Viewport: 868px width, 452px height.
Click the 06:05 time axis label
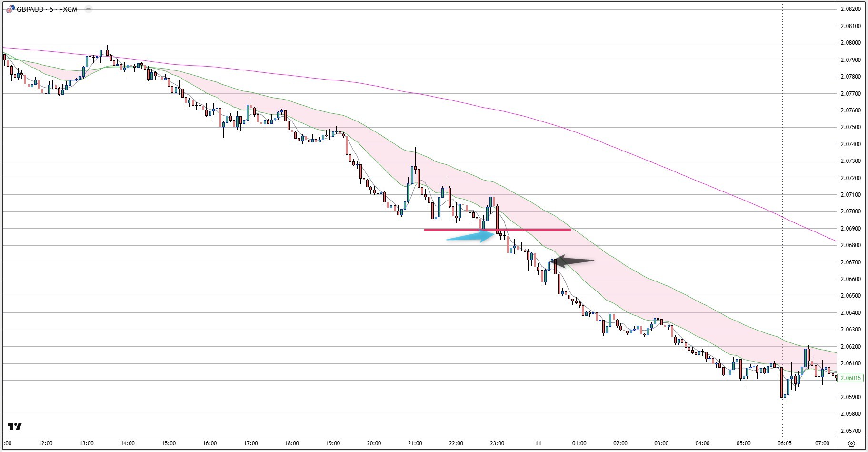point(785,443)
